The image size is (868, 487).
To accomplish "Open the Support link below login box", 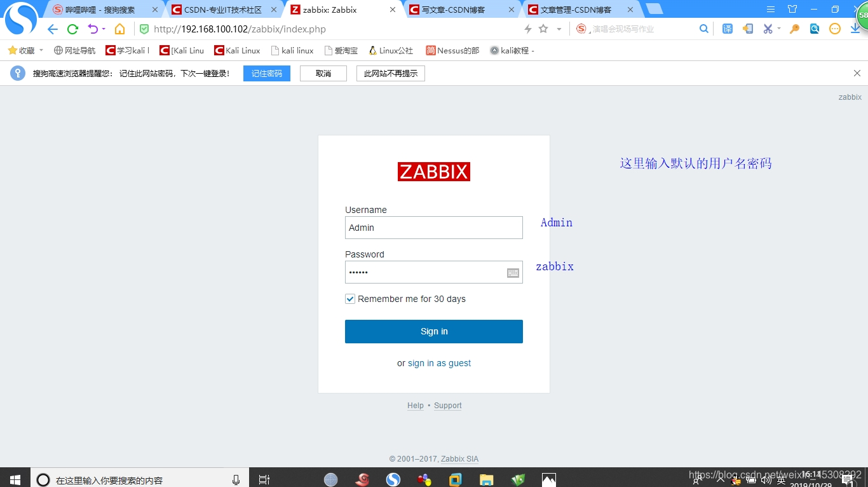I will pyautogui.click(x=448, y=406).
